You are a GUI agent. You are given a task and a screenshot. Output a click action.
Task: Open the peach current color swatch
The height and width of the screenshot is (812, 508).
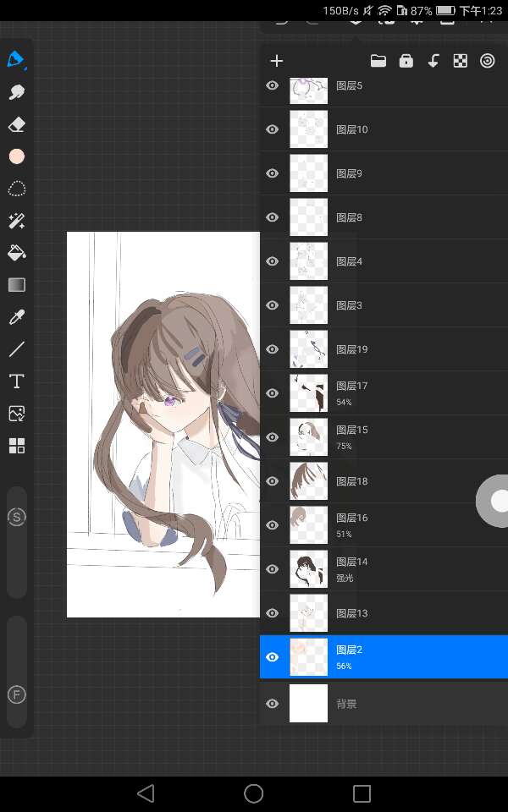[17, 156]
